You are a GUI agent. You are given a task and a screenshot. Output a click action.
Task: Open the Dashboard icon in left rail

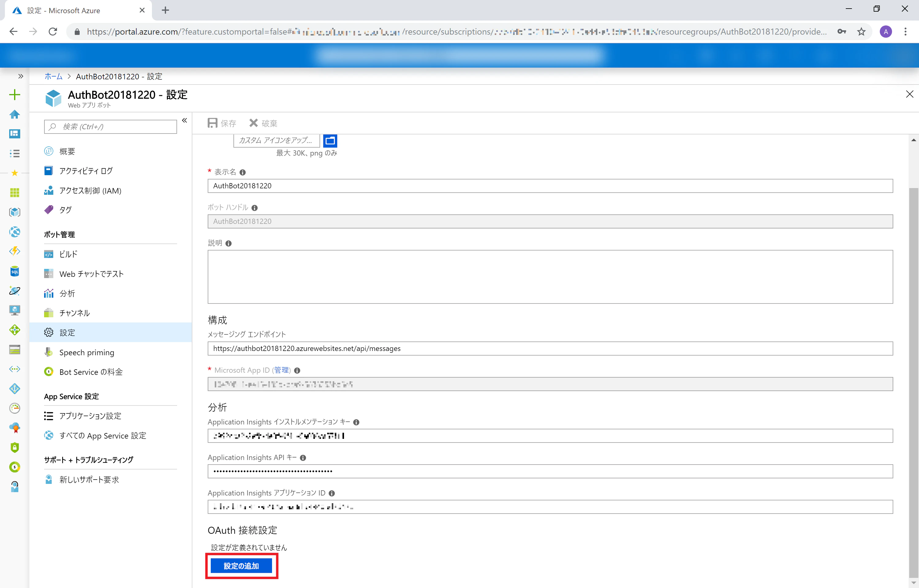(14, 134)
